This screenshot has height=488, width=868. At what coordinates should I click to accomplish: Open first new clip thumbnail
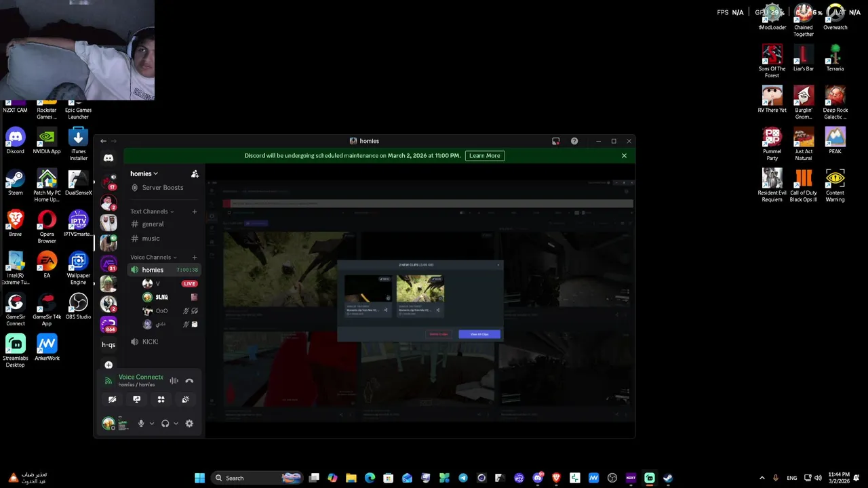pyautogui.click(x=368, y=289)
